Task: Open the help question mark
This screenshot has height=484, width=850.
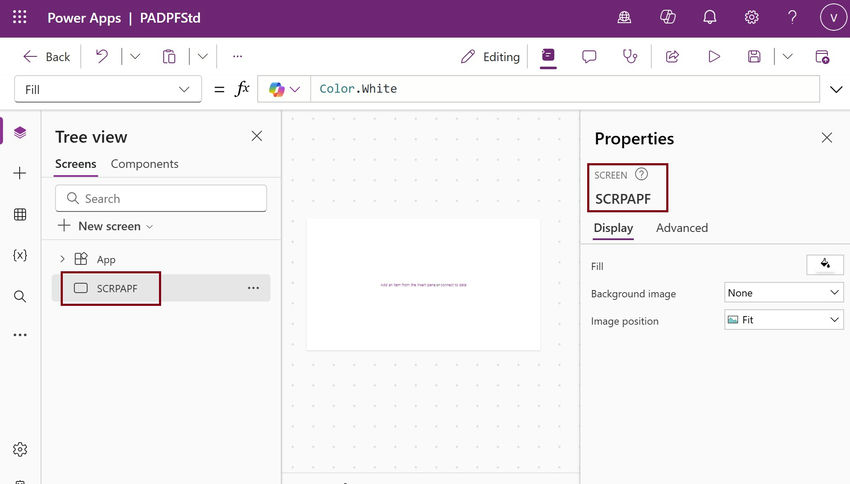Action: [x=793, y=17]
